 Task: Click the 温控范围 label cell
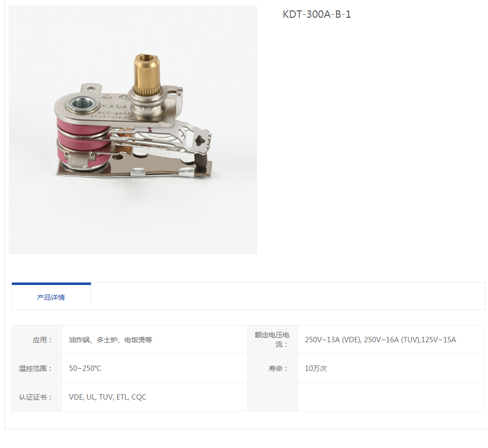click(x=37, y=368)
